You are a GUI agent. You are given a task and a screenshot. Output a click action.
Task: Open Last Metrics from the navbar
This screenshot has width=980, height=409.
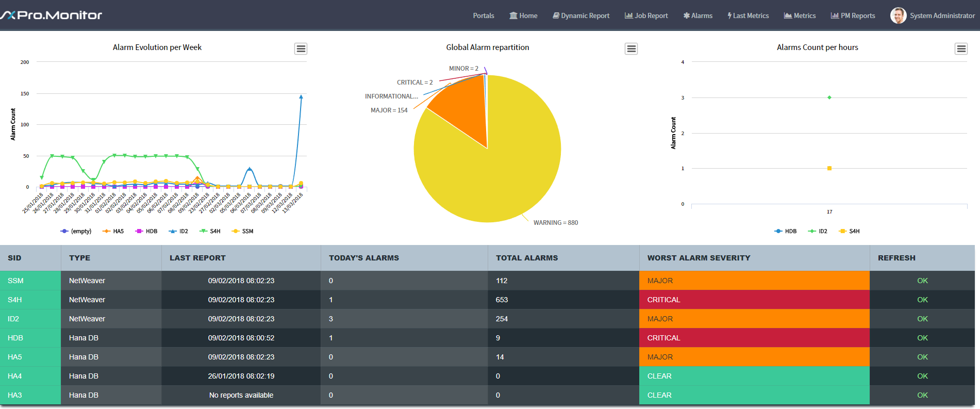[x=748, y=16]
